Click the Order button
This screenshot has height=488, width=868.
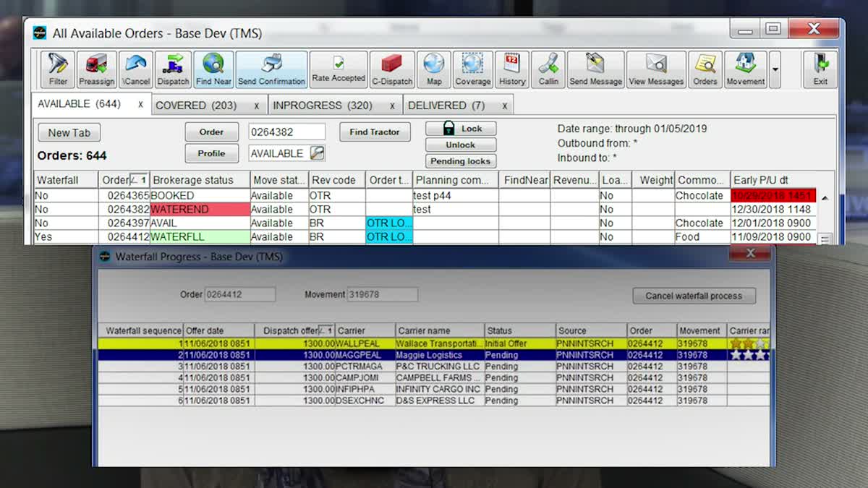211,132
